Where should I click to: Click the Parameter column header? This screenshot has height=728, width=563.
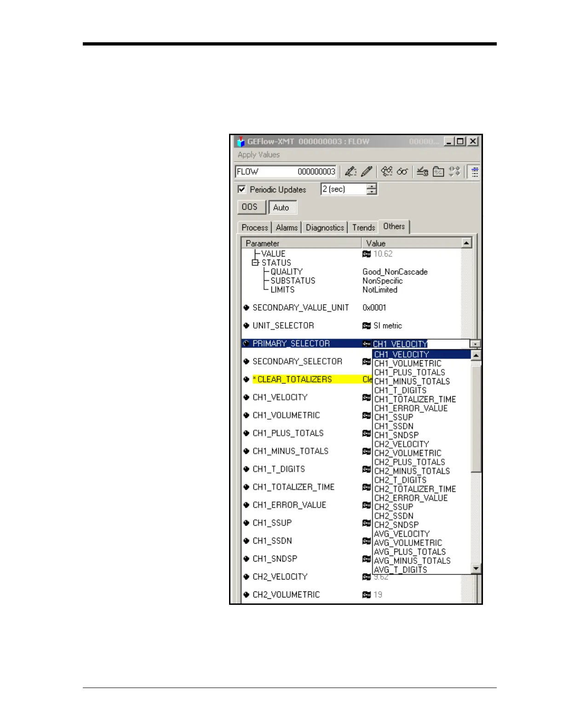tap(302, 243)
